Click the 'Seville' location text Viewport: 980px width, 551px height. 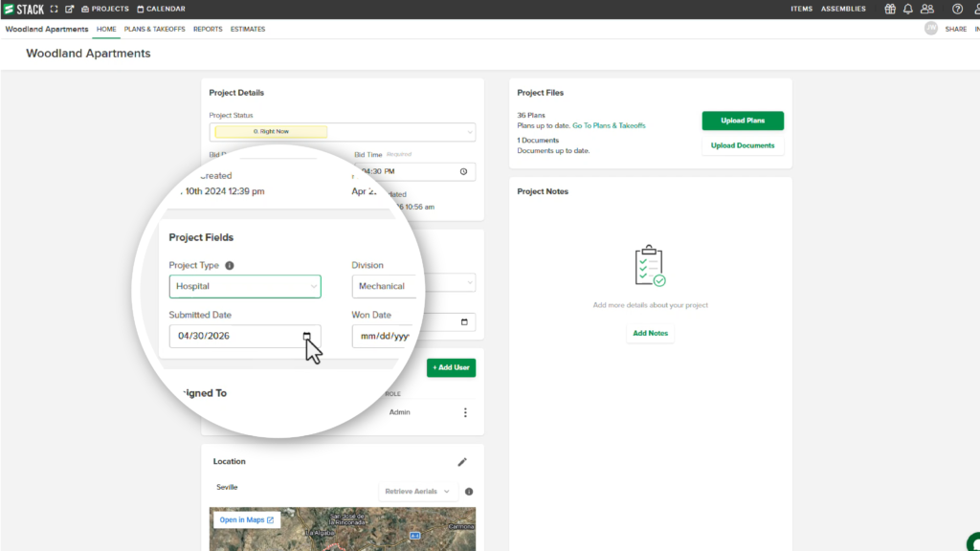click(227, 487)
